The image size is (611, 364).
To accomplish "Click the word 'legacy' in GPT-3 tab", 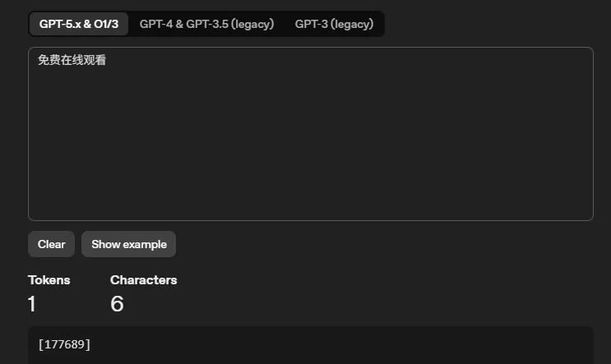I will [353, 24].
